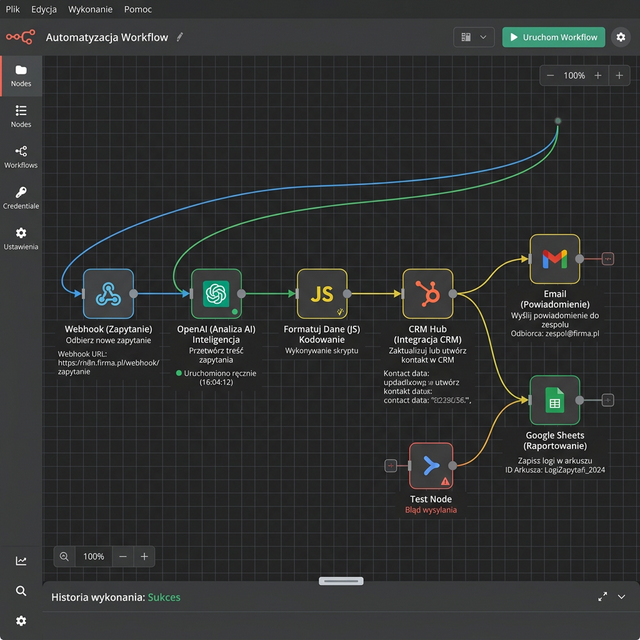This screenshot has height=640, width=640.
Task: Click Błąd wysyłania error label
Action: click(431, 510)
